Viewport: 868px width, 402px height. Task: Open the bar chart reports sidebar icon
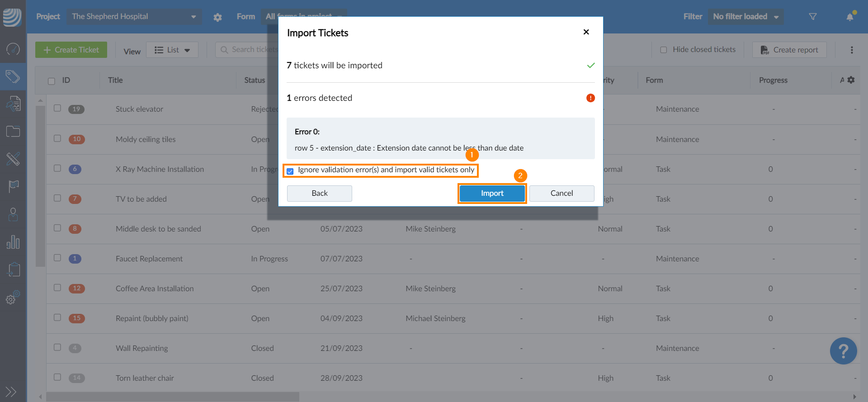tap(13, 242)
